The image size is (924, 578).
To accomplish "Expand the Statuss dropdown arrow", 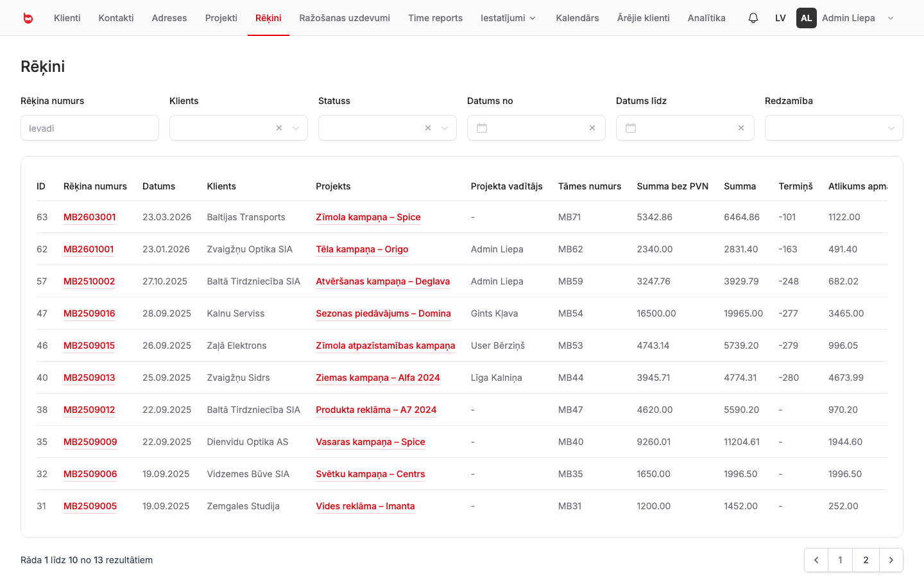I will click(x=445, y=128).
